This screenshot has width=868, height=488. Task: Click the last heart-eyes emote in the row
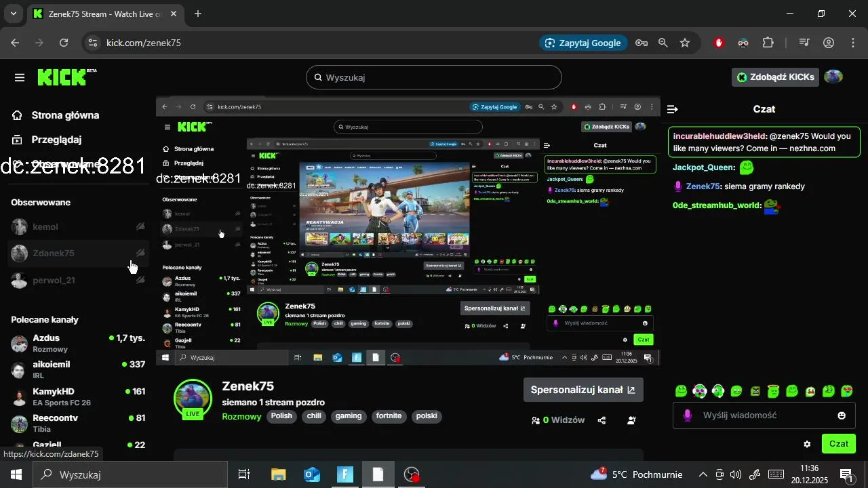(846, 391)
